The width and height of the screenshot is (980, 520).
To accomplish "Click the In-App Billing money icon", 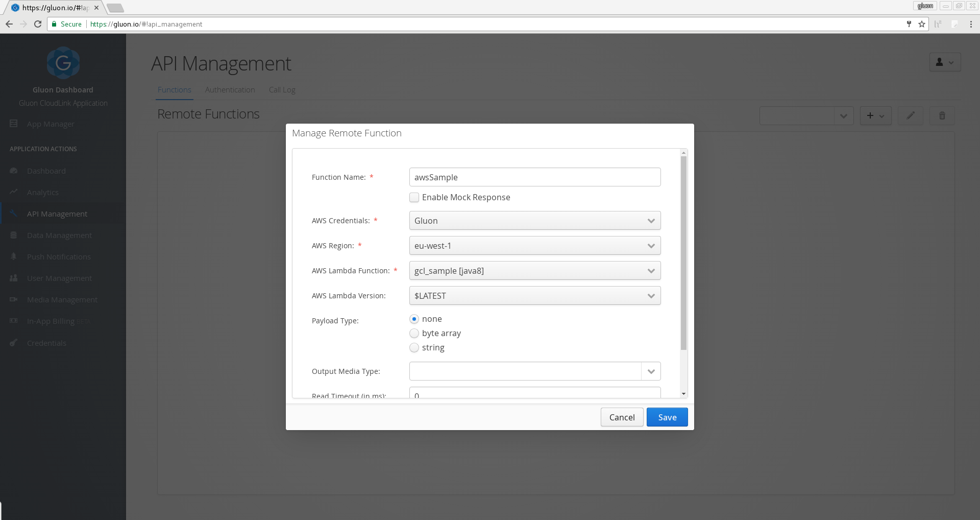I will pos(14,321).
